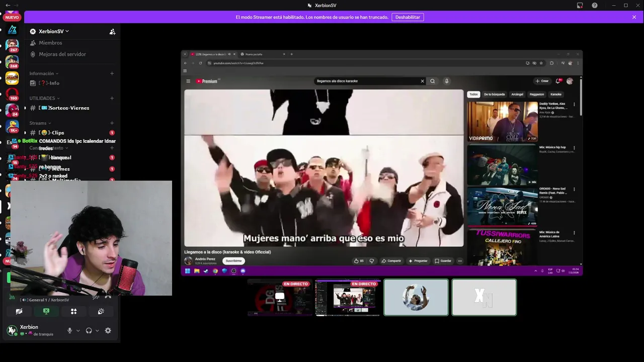Select the DG Films live stream thumbnail
The image size is (644, 362).
(280, 298)
